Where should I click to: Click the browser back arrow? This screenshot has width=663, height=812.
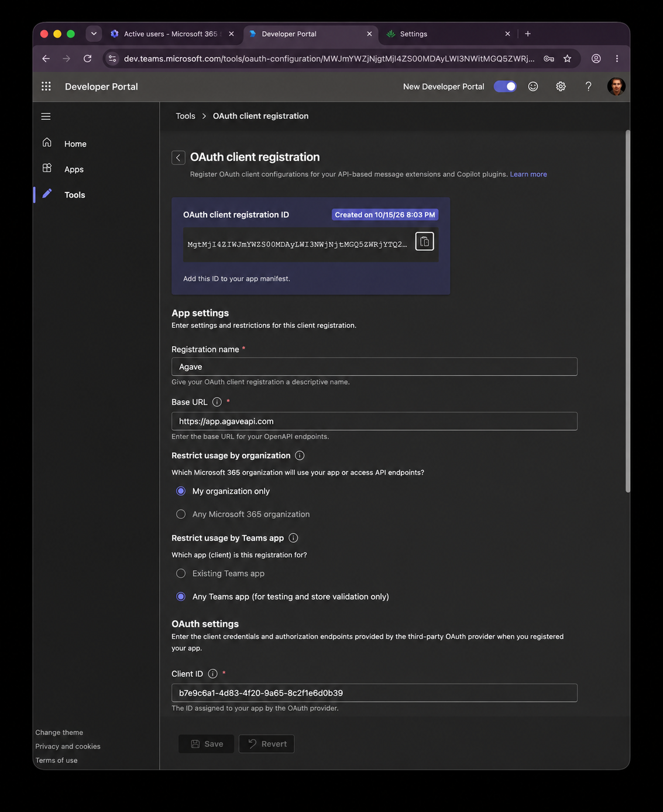46,59
